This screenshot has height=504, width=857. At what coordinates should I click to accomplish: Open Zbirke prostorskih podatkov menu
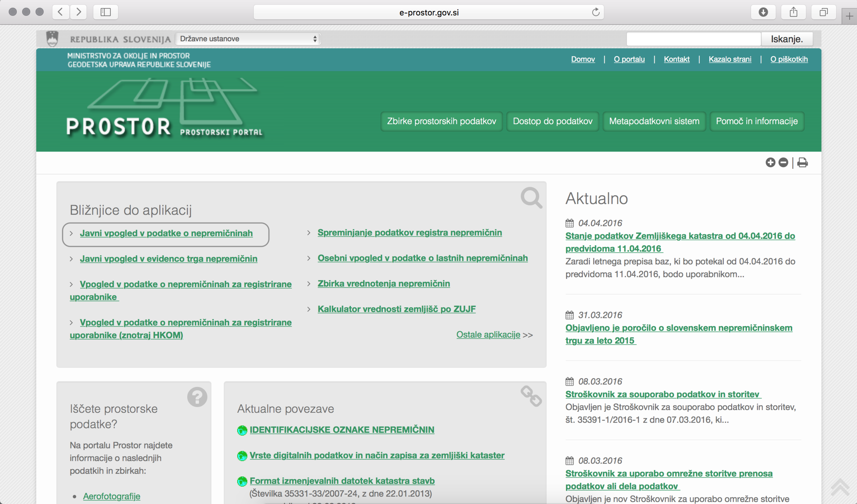pos(442,121)
